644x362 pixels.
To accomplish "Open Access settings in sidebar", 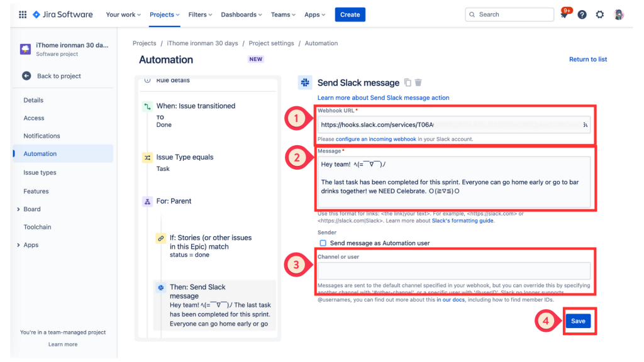I will pyautogui.click(x=34, y=118).
